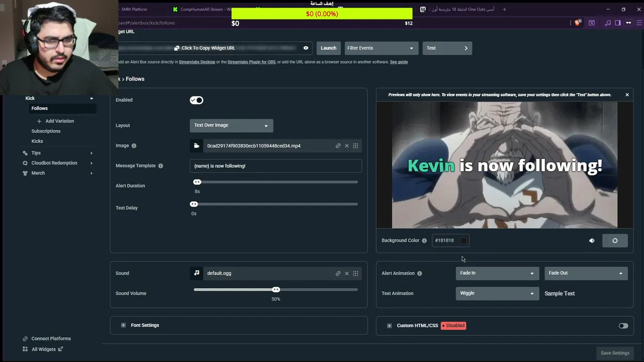Expand the Tips section arrow
Viewport: 644px width, 362px height.
91,153
